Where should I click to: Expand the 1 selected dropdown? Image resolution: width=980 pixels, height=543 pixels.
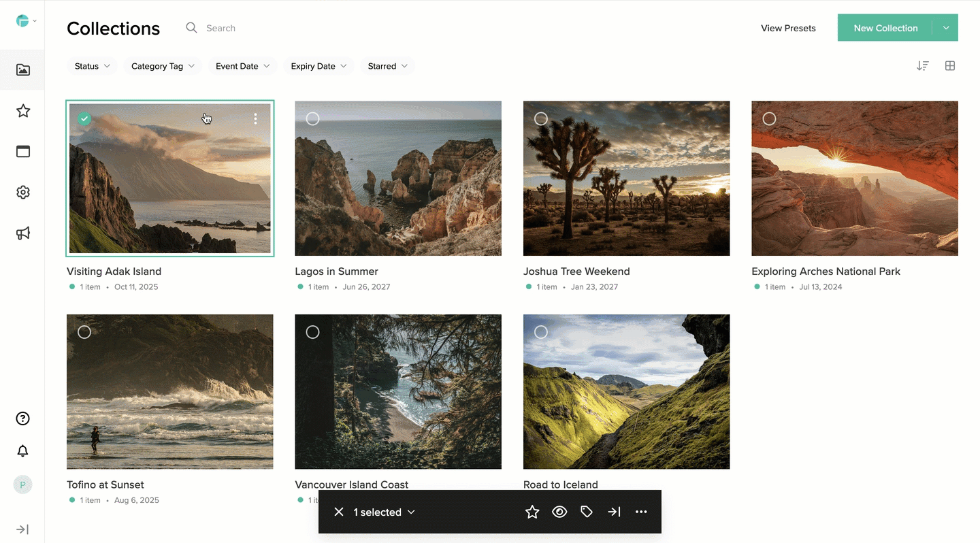pyautogui.click(x=384, y=512)
